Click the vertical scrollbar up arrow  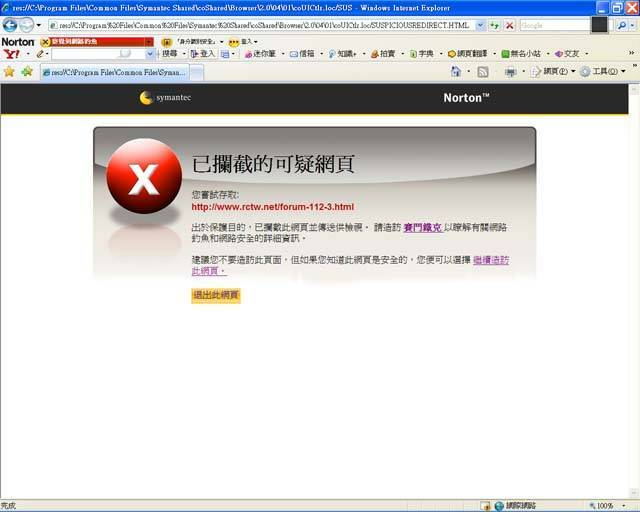click(634, 89)
